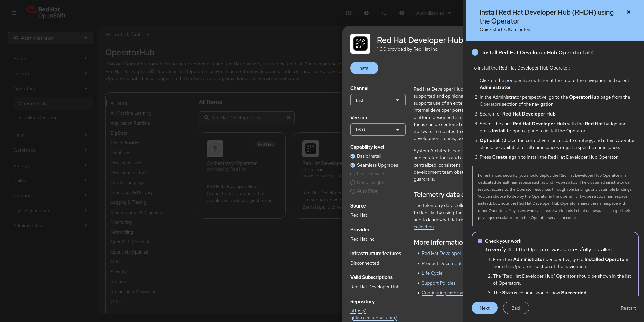Open Installed Operators in the sidebar

point(53,117)
